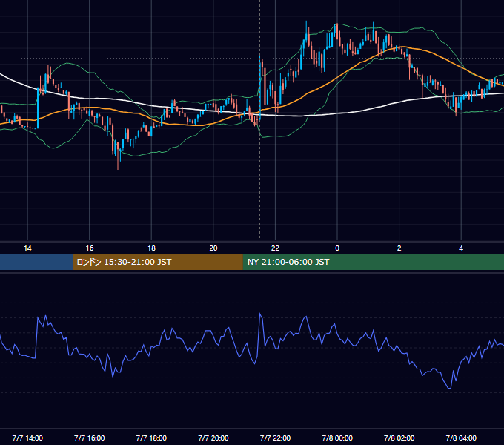Click the 7/7 20:00 date label
The height and width of the screenshot is (445, 504).
[x=213, y=438]
